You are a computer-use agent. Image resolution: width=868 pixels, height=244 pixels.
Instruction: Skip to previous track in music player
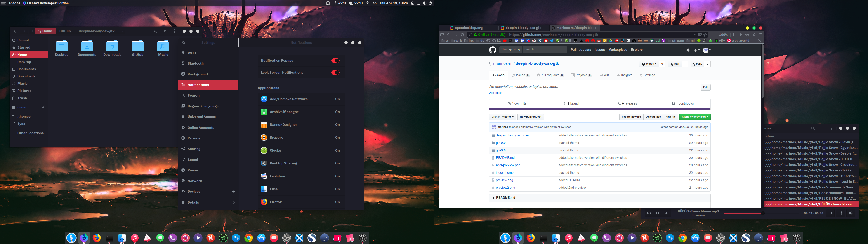coord(649,213)
